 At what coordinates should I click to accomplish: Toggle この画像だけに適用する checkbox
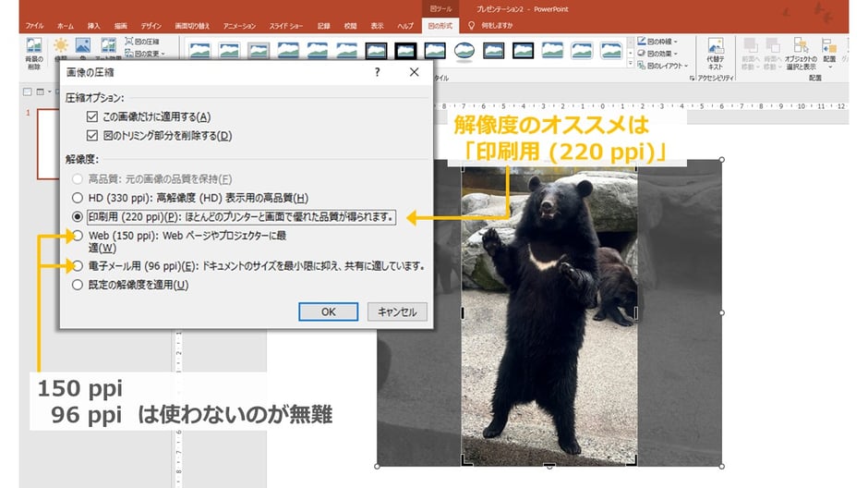[x=92, y=116]
